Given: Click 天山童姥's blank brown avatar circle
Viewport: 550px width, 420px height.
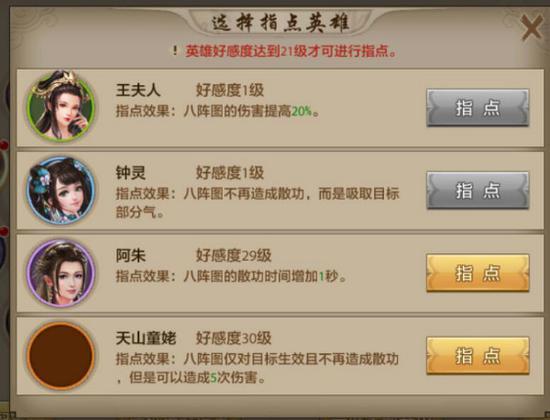Looking at the screenshot, I should (x=61, y=356).
